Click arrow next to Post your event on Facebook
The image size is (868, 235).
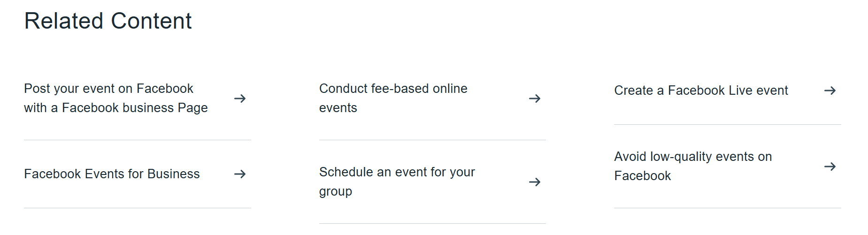[x=240, y=99]
